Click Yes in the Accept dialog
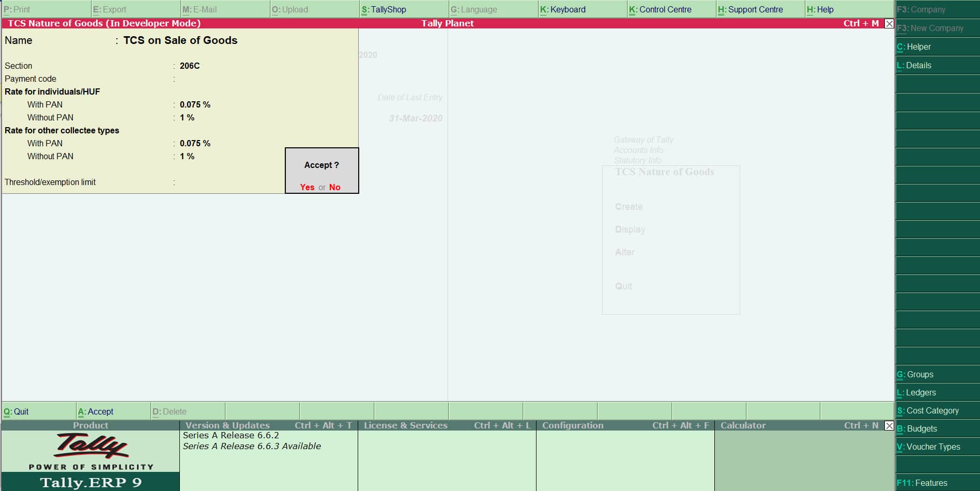980x491 pixels. 307,187
